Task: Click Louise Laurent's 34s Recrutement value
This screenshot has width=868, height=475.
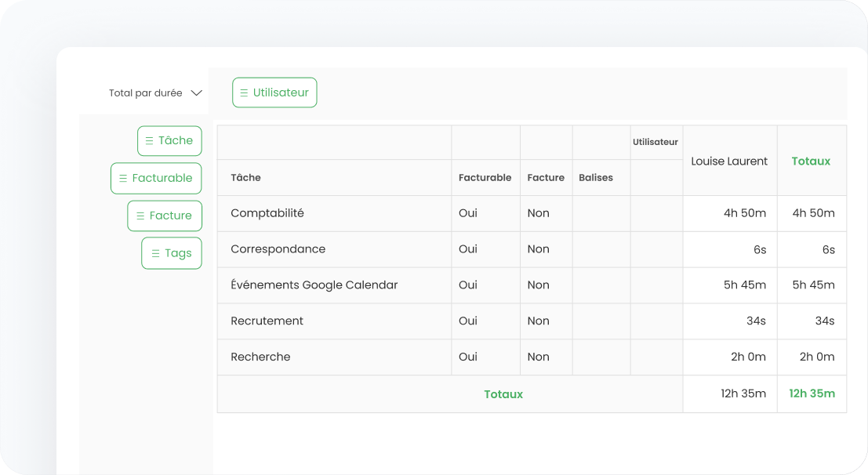Action: pyautogui.click(x=756, y=321)
